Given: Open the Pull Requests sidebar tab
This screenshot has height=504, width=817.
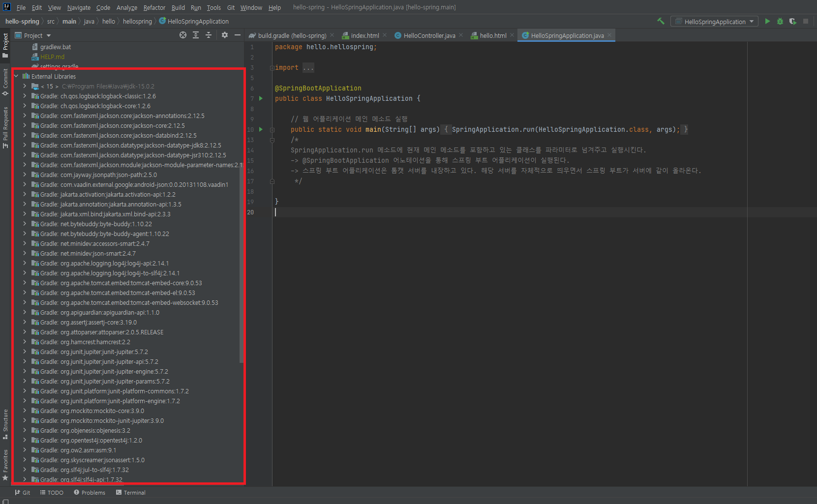Looking at the screenshot, I should [5, 127].
